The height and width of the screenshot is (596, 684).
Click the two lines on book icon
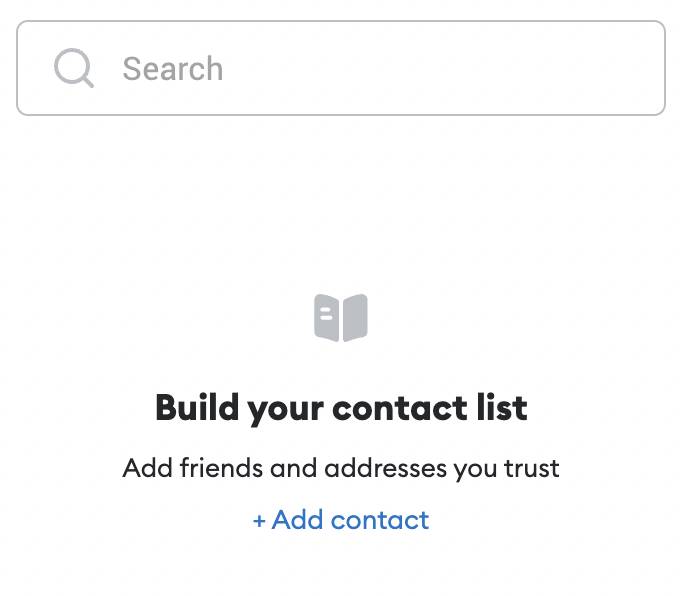click(x=326, y=314)
